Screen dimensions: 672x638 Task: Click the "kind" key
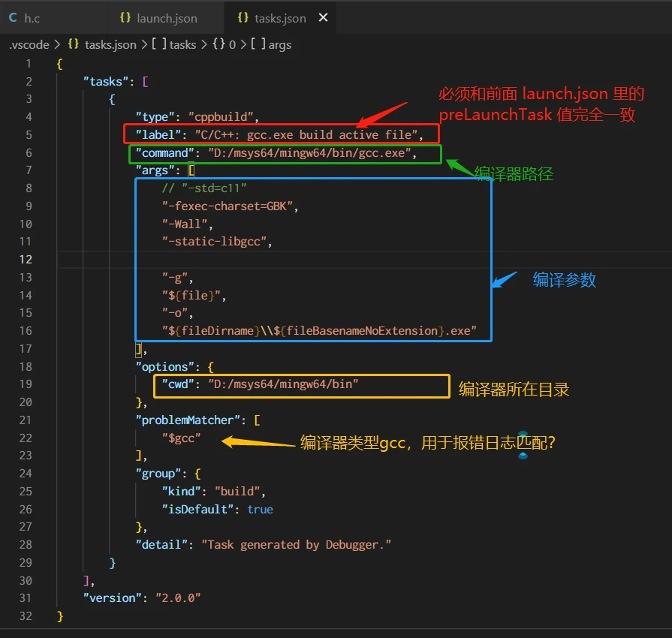181,491
